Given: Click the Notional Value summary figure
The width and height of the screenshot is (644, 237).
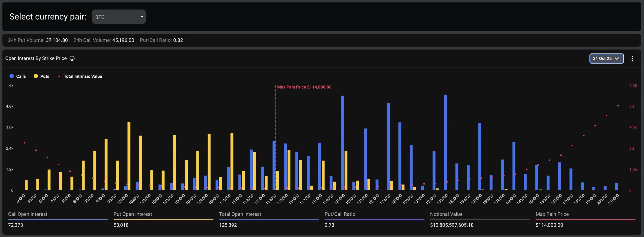Looking at the screenshot, I should [452, 225].
